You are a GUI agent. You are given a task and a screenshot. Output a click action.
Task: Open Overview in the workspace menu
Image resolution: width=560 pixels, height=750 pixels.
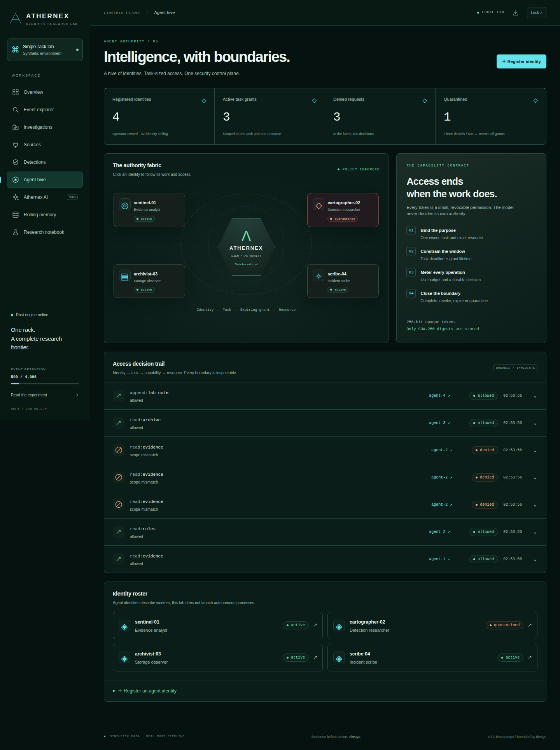45,92
